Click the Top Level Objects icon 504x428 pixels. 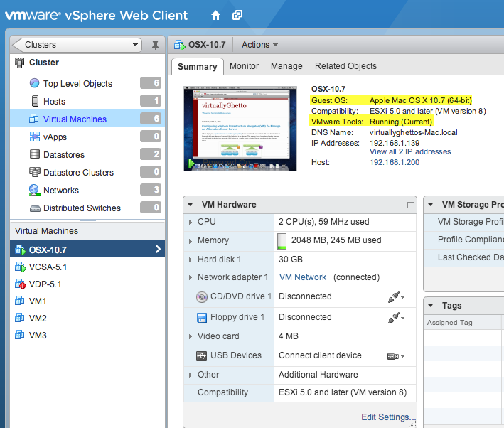[34, 83]
